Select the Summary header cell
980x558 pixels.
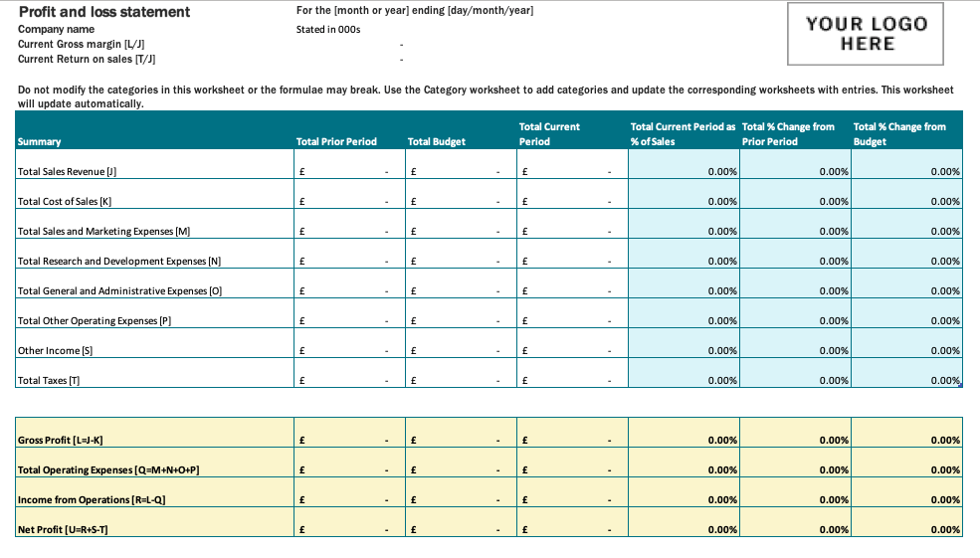(40, 141)
